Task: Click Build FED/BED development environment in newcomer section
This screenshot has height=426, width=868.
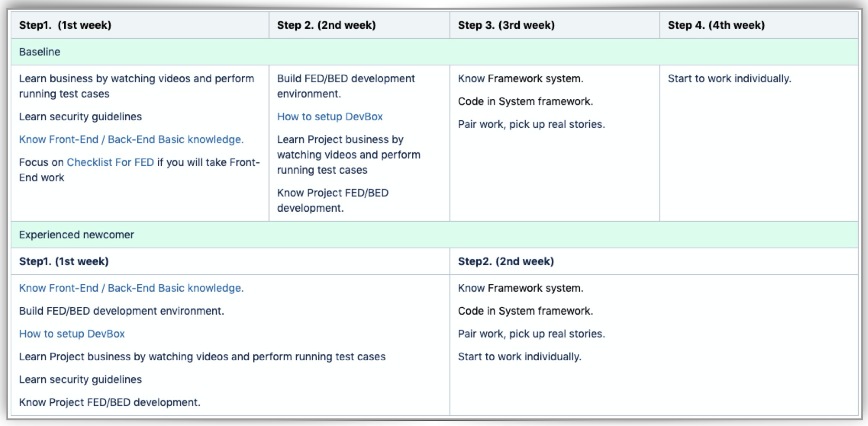Action: [x=121, y=311]
